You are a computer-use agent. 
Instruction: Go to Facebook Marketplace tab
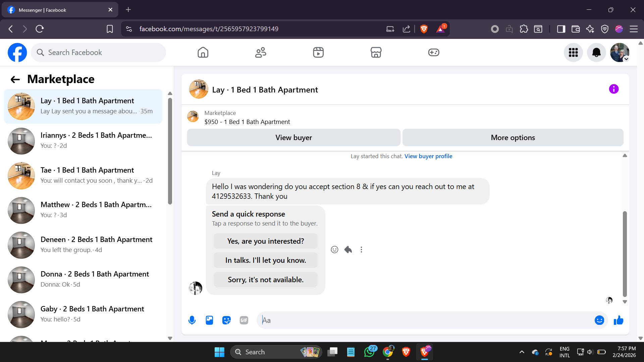pyautogui.click(x=376, y=53)
